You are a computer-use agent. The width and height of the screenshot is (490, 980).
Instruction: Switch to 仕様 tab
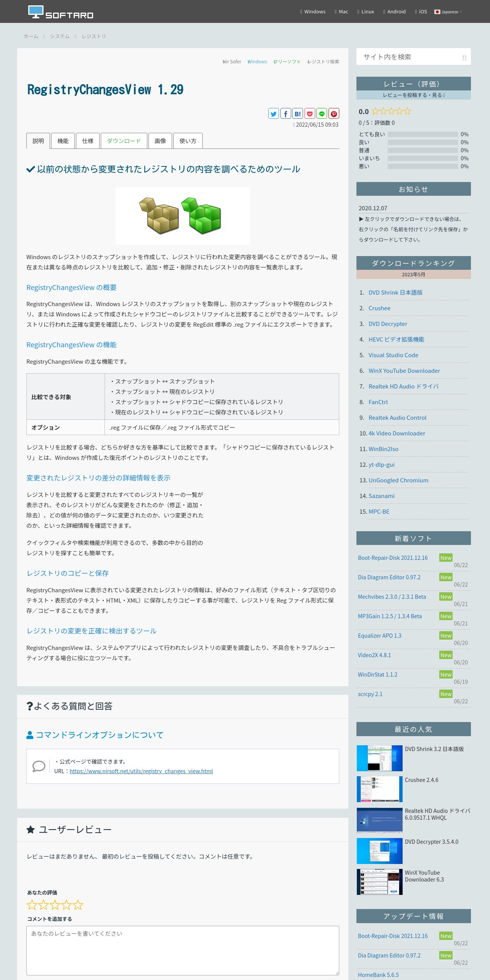click(x=88, y=141)
